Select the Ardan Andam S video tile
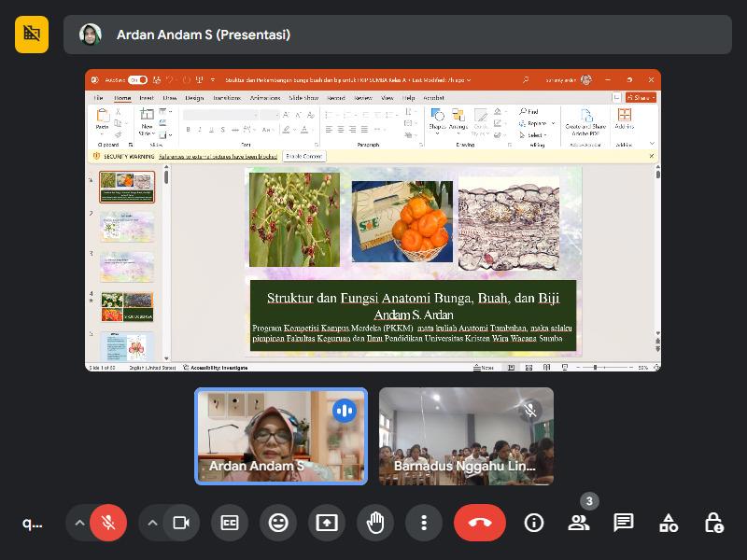747x560 pixels. point(280,436)
